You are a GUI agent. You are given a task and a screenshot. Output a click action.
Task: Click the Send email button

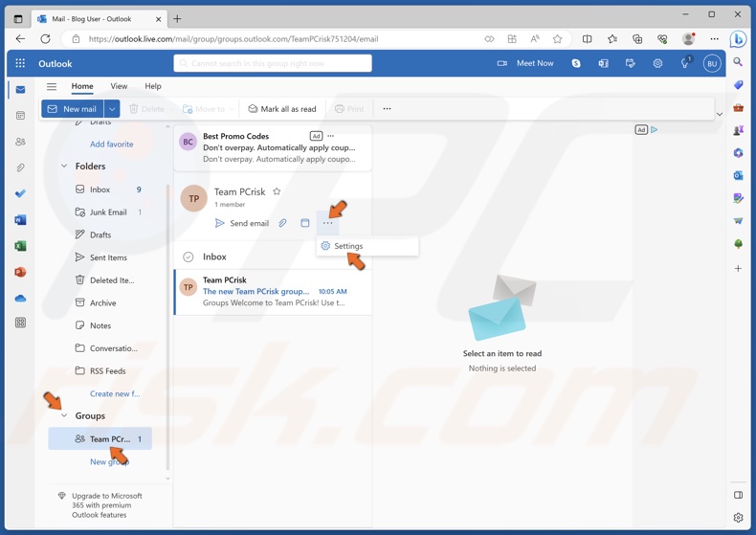[x=241, y=223]
